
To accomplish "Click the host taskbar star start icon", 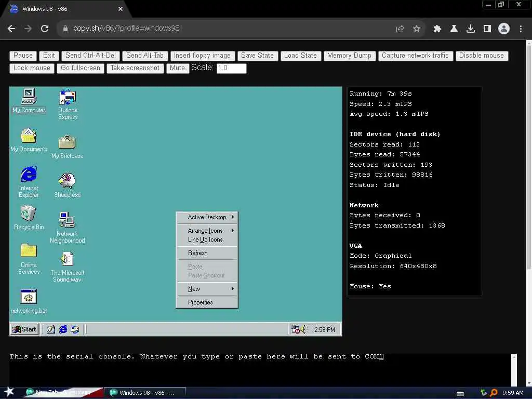I will 9,392.
